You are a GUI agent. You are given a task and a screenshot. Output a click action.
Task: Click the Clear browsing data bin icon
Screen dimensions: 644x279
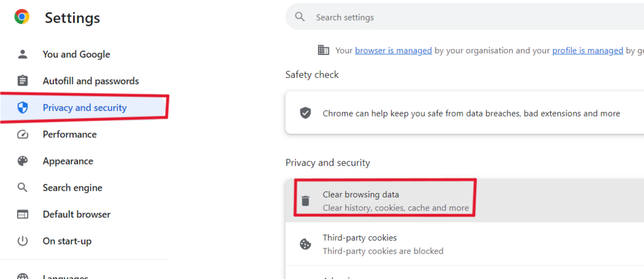pyautogui.click(x=306, y=201)
